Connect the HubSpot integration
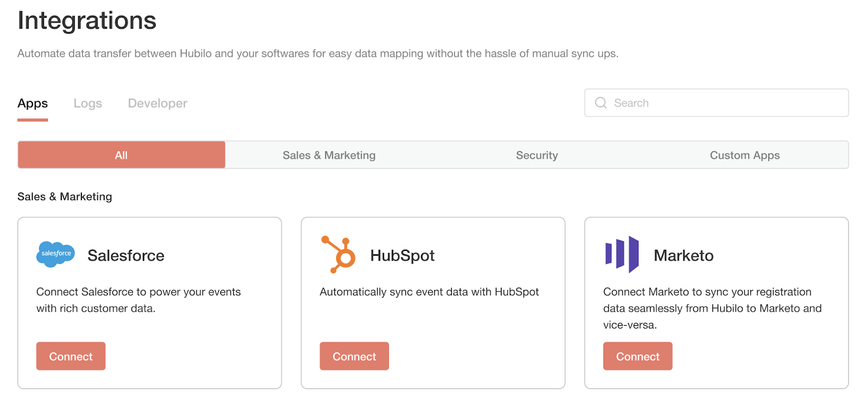 click(354, 356)
